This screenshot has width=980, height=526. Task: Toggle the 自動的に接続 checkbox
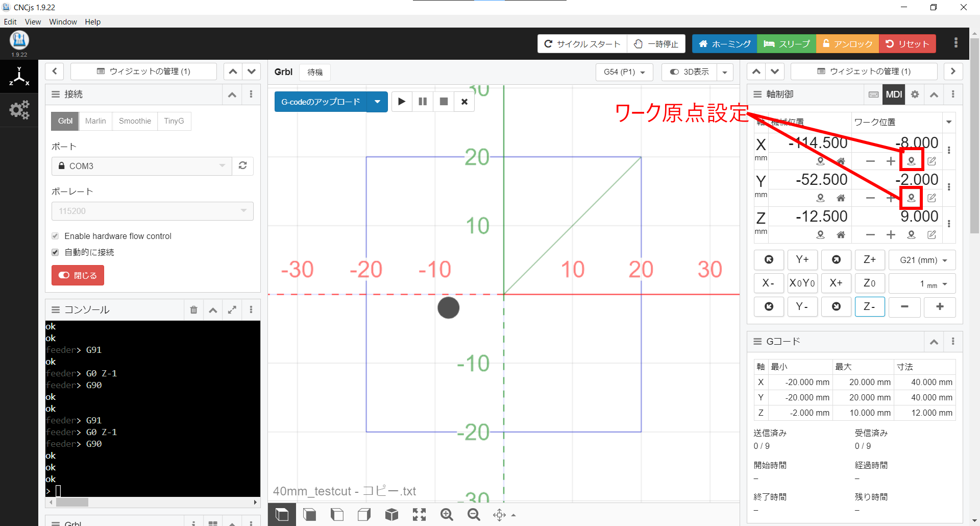(55, 252)
